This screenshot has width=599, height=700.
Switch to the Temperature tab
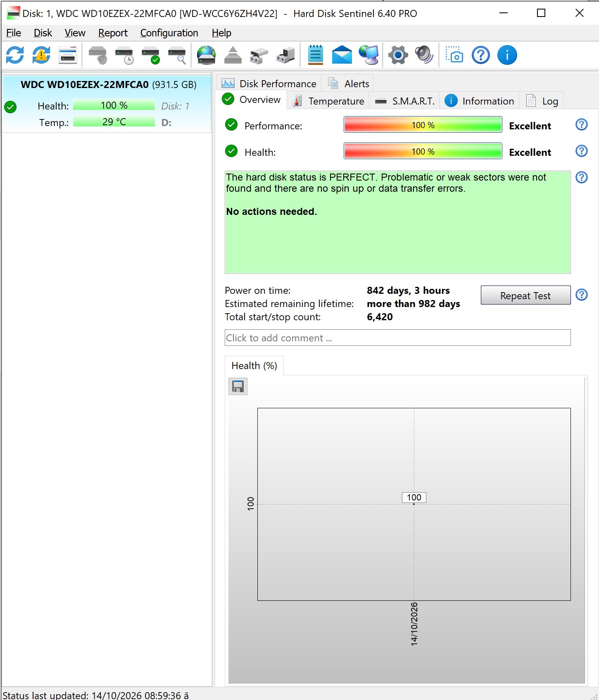(328, 101)
